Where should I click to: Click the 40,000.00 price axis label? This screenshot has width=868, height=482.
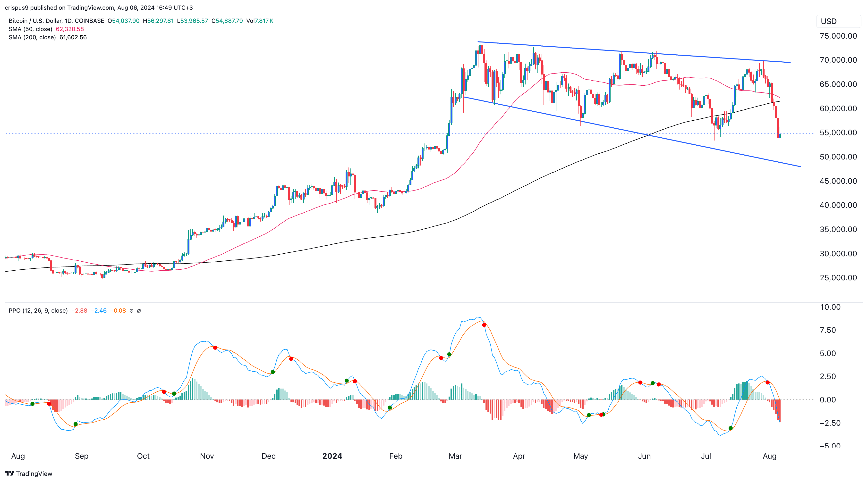click(x=838, y=205)
